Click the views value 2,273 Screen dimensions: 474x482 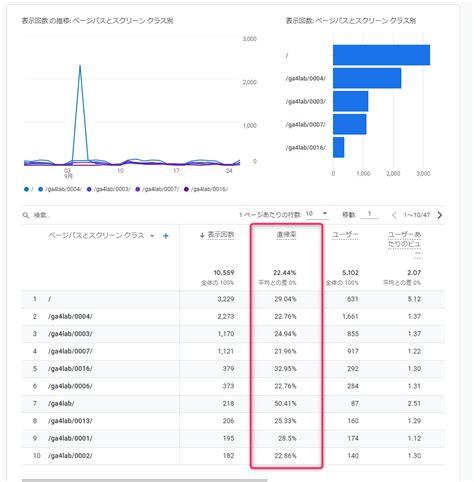coord(226,316)
